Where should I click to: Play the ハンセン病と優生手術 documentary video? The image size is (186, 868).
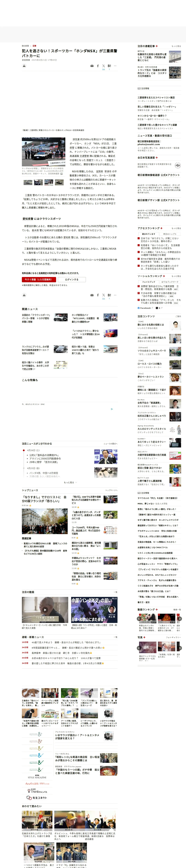coord(45,610)
